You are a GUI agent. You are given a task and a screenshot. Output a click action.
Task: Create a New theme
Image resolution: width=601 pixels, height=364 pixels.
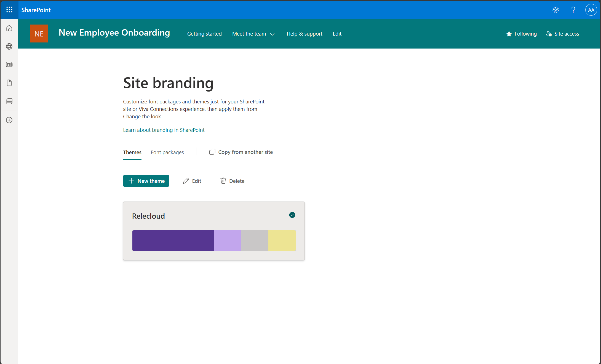coord(146,181)
